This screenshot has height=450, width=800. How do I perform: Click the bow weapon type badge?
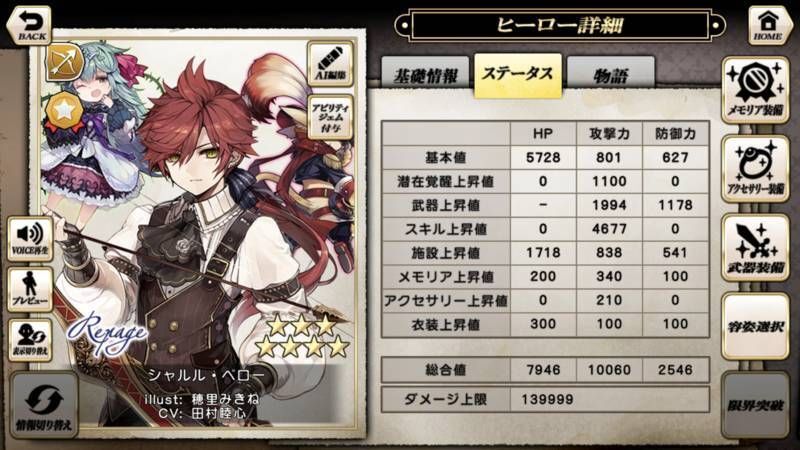[x=65, y=62]
